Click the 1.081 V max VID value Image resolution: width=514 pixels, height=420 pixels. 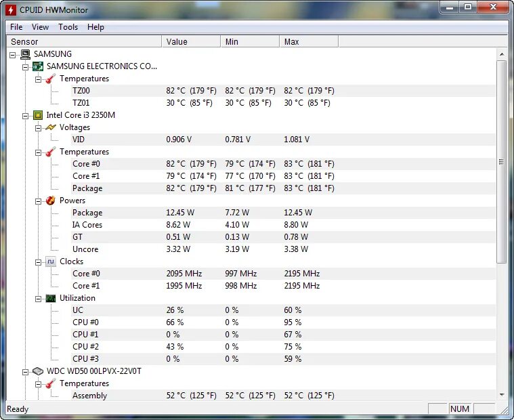297,140
